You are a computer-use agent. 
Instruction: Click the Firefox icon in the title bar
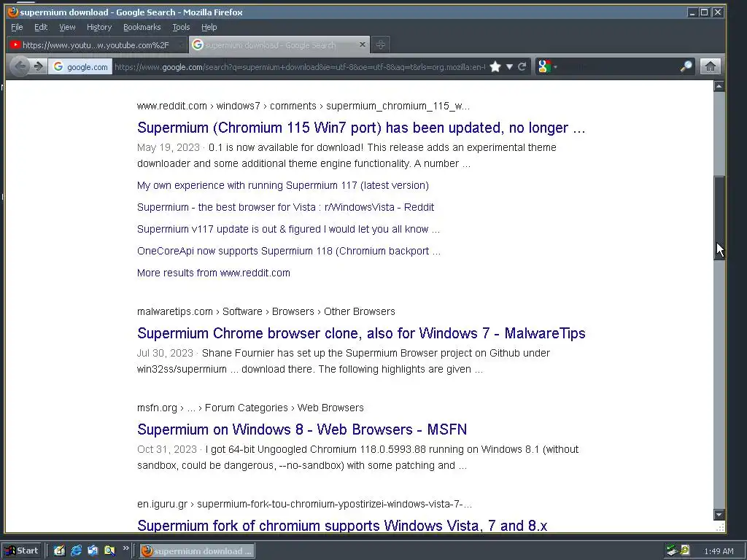click(13, 12)
